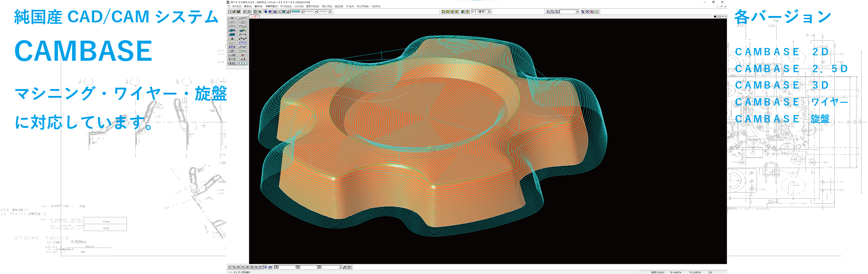Image resolution: width=868 pixels, height=274 pixels.
Task: Open the empty layer combo box
Action: pos(569,11)
